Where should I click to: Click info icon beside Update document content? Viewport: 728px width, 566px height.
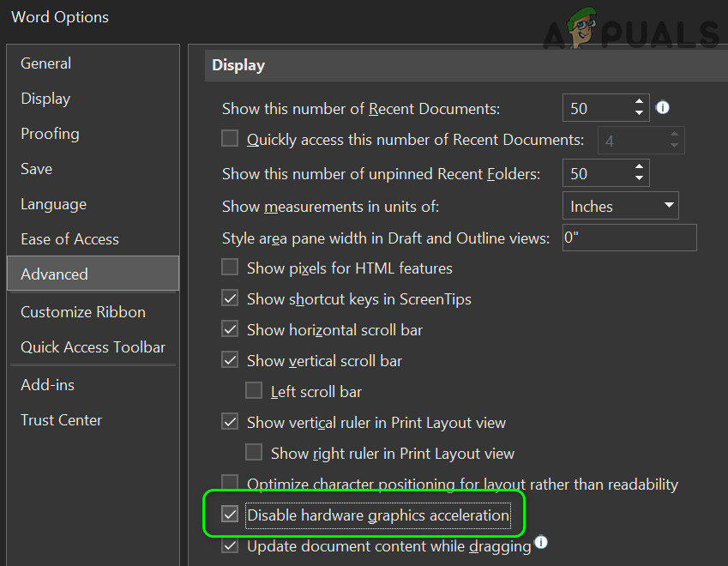coord(541,542)
